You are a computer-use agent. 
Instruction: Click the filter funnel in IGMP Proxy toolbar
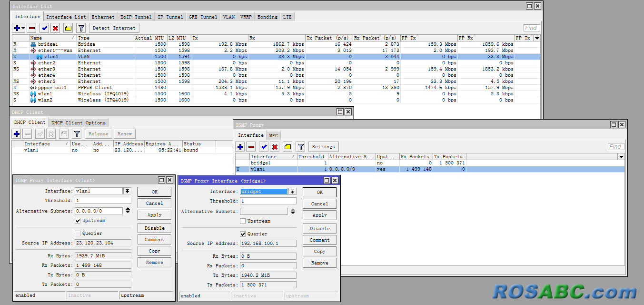[301, 146]
